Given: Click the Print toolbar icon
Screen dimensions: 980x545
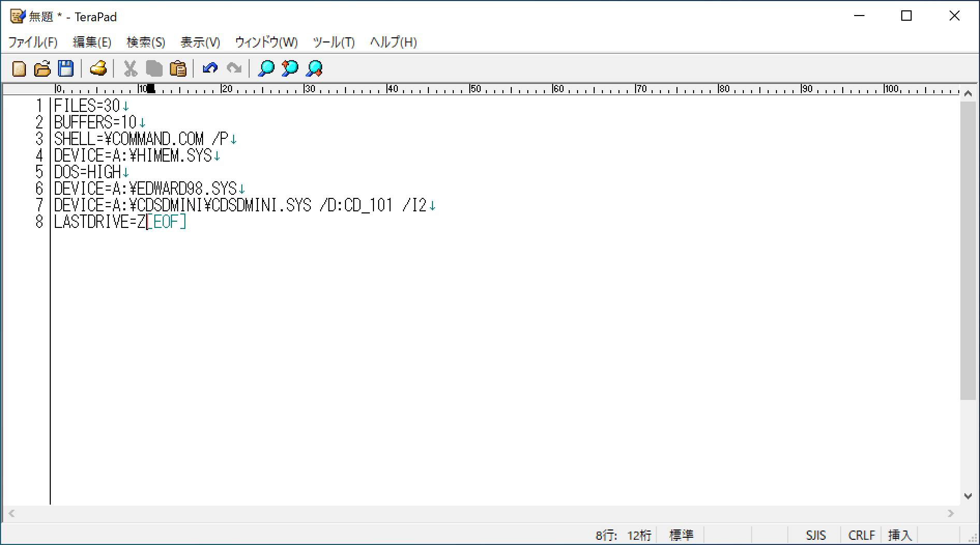Looking at the screenshot, I should (x=98, y=68).
